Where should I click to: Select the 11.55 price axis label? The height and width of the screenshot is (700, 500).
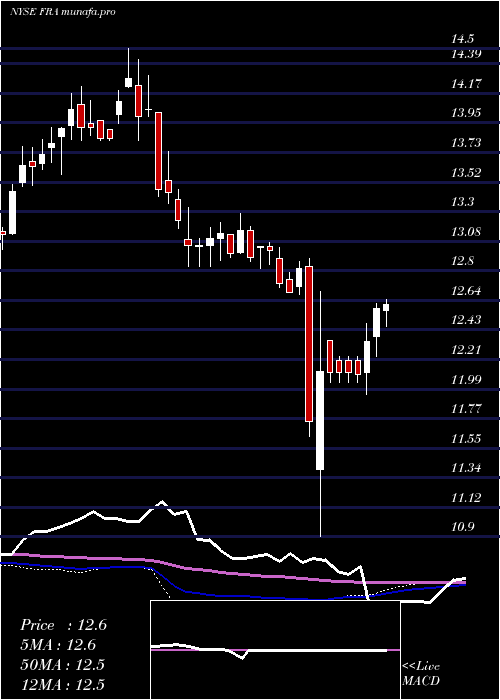(466, 439)
